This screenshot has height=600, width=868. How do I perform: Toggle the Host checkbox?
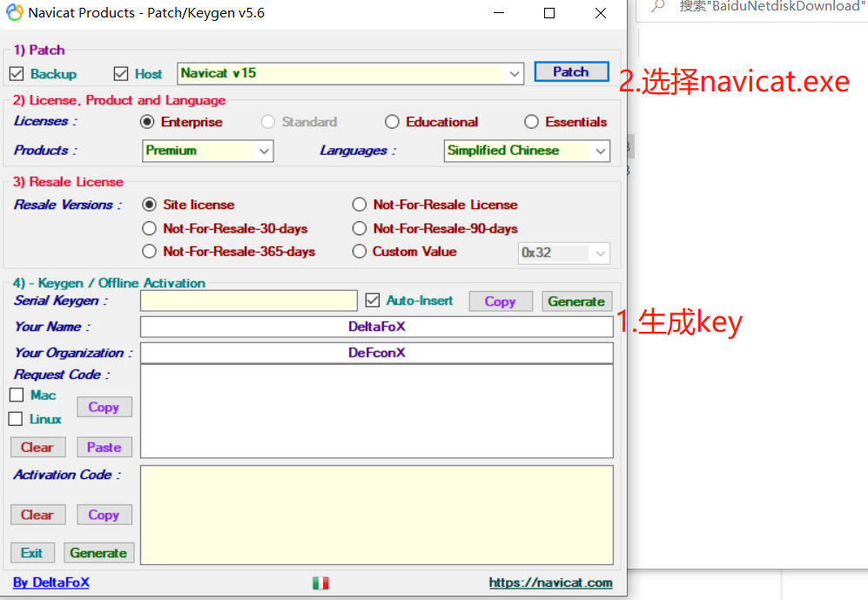pyautogui.click(x=121, y=74)
